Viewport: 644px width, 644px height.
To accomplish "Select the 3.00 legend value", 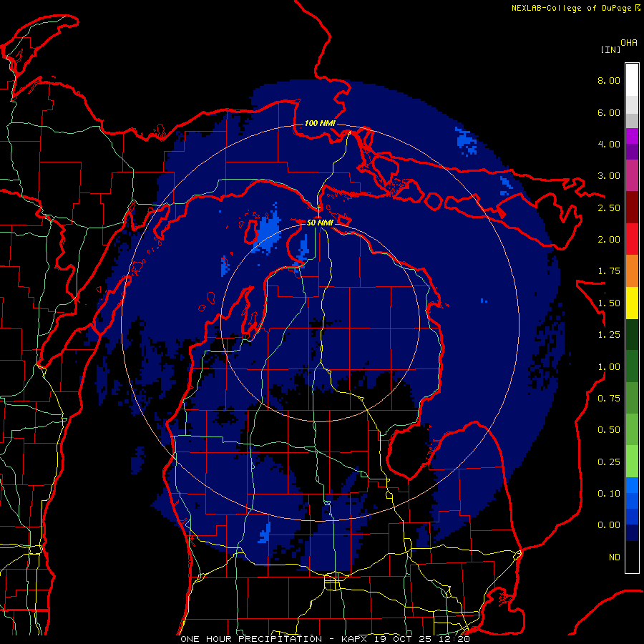I will click(x=609, y=176).
